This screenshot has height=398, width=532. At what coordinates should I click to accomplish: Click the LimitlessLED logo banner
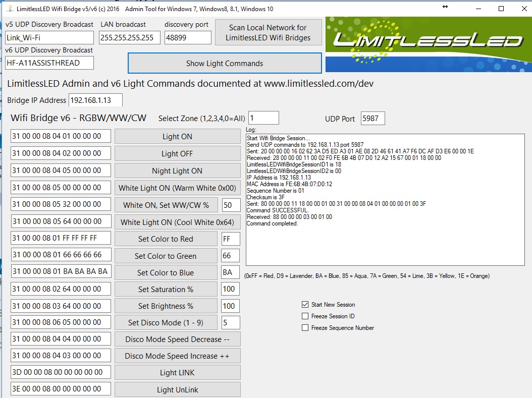[x=428, y=44]
